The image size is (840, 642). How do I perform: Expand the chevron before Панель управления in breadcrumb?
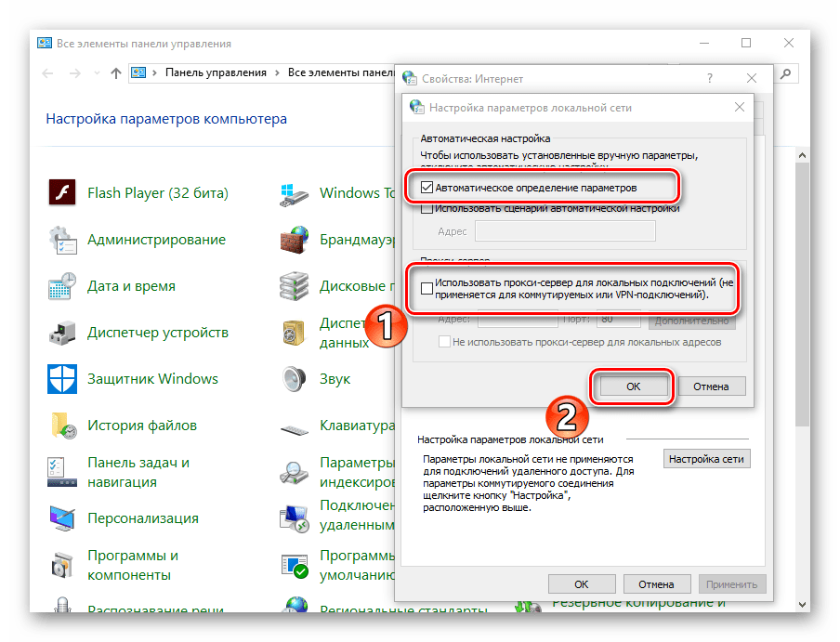[154, 72]
